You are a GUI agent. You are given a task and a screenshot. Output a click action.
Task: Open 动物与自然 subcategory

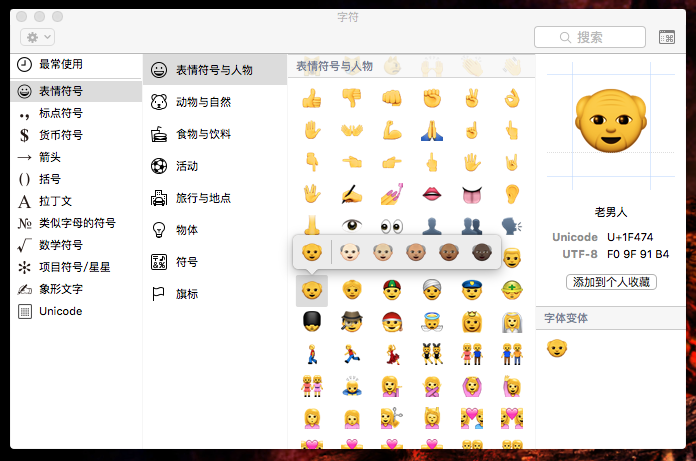click(x=215, y=102)
